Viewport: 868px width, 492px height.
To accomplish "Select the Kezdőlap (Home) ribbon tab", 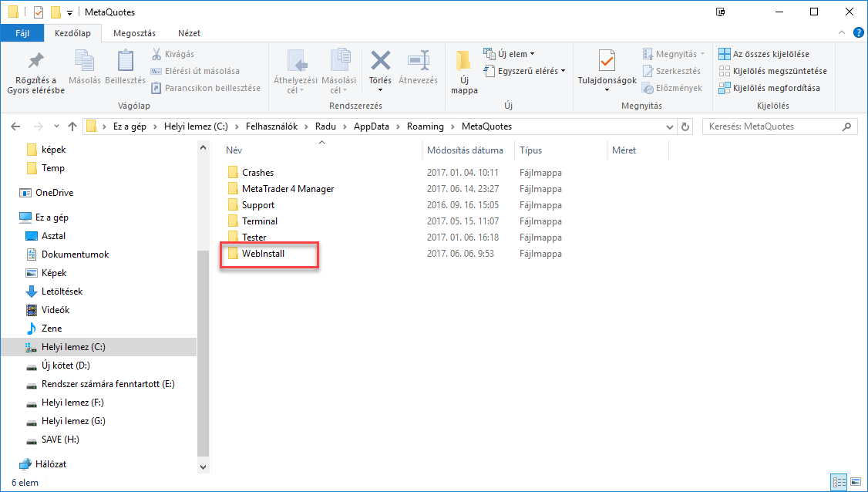I will pos(72,32).
